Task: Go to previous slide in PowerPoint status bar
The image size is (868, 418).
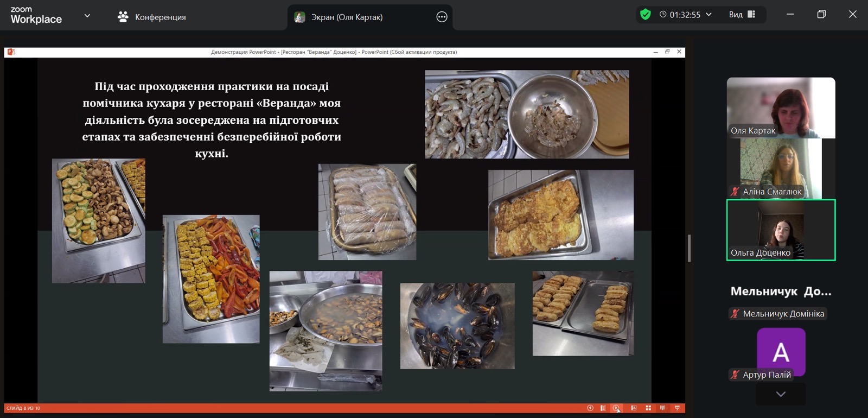Action: click(x=590, y=408)
